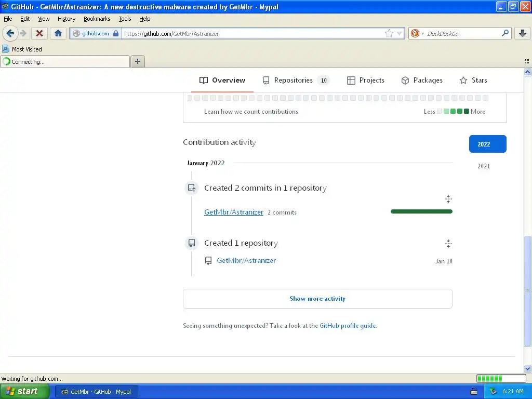Viewport: 532px width, 399px height.
Task: Click the page scrollbar up arrow
Action: (x=527, y=72)
